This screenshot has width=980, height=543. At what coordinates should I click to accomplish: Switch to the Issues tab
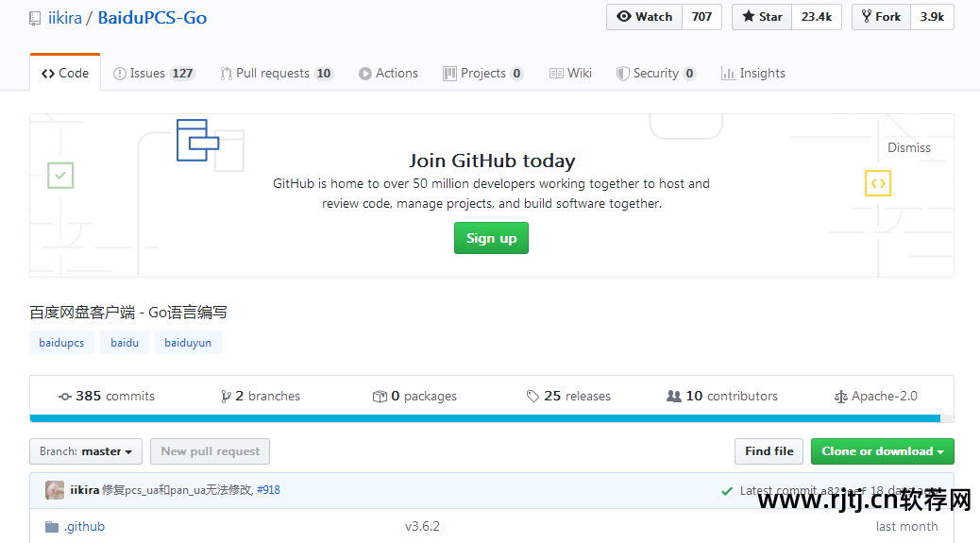point(154,73)
